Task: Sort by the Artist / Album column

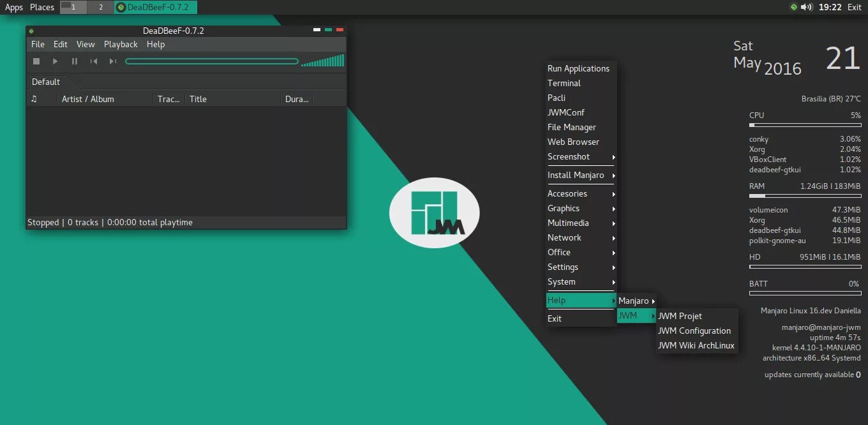Action: (x=105, y=99)
